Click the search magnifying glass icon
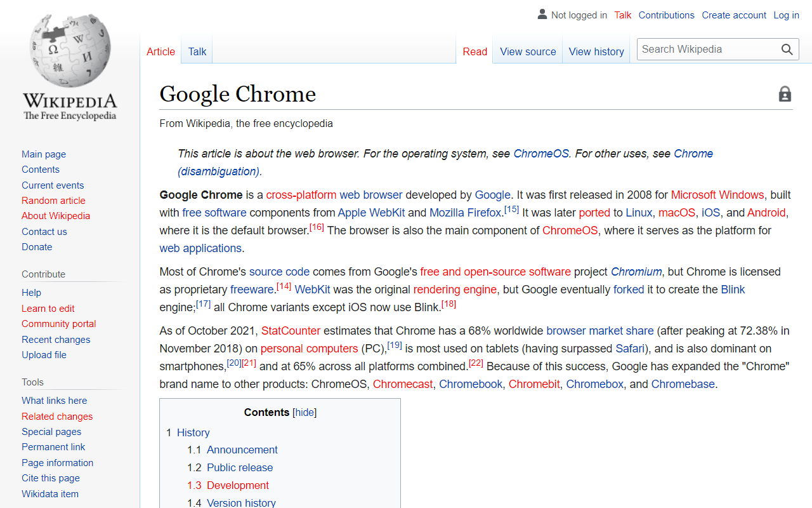Image resolution: width=812 pixels, height=508 pixels. tap(787, 50)
